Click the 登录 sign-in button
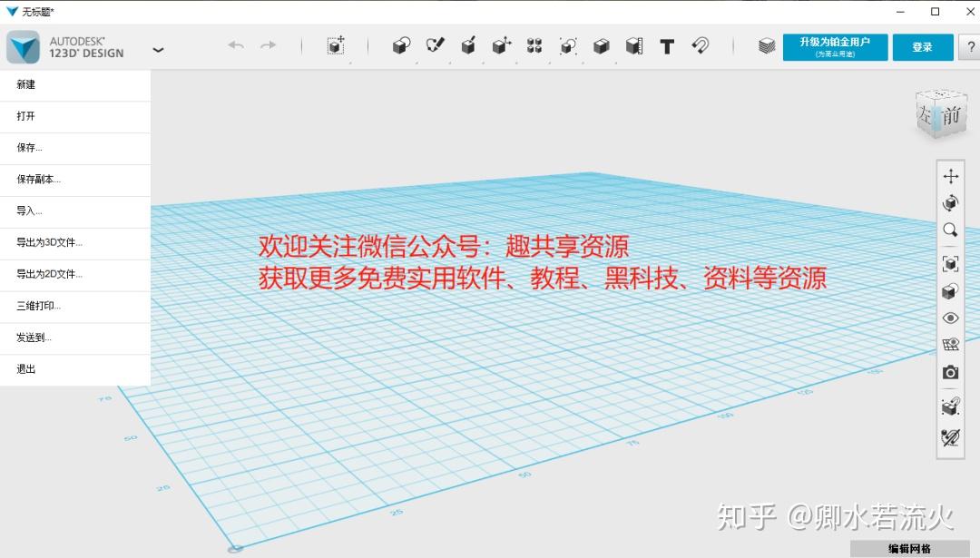This screenshot has height=558, width=980. (922, 46)
